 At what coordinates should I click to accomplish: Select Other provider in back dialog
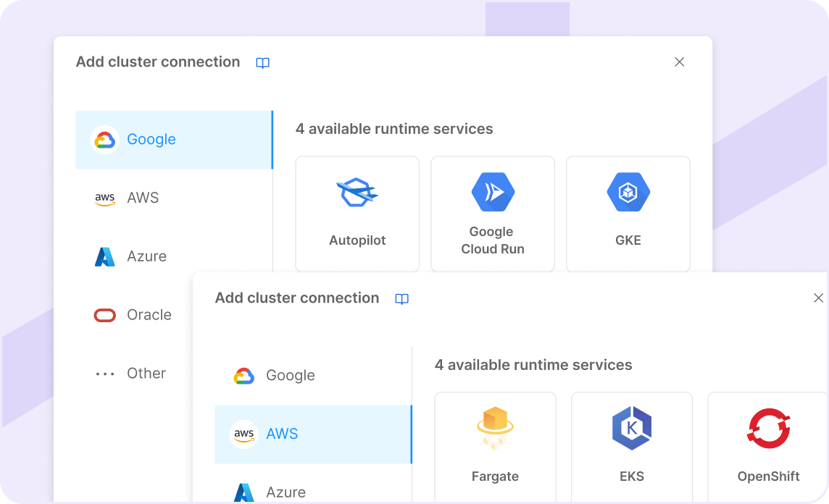pyautogui.click(x=134, y=374)
